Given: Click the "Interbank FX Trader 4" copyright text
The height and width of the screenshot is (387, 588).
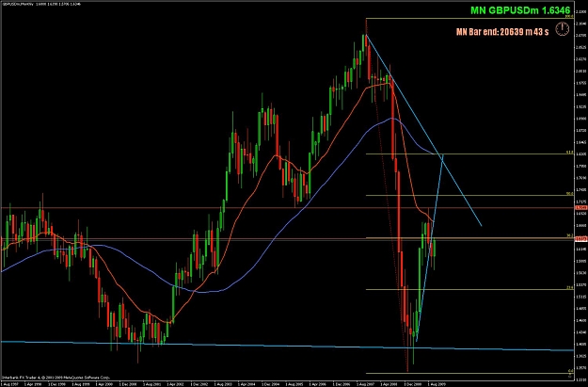Looking at the screenshot, I should (56, 378).
